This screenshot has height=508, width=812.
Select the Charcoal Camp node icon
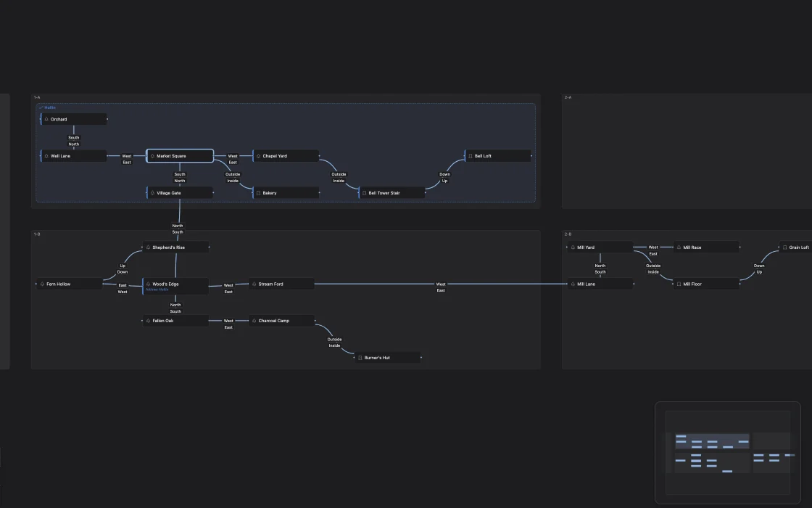(x=254, y=321)
